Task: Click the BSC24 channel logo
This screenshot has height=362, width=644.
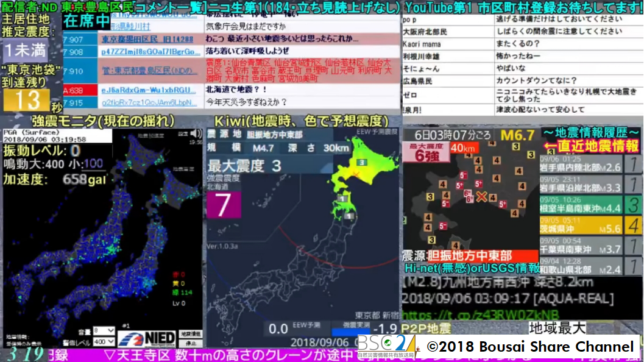Action: click(386, 346)
